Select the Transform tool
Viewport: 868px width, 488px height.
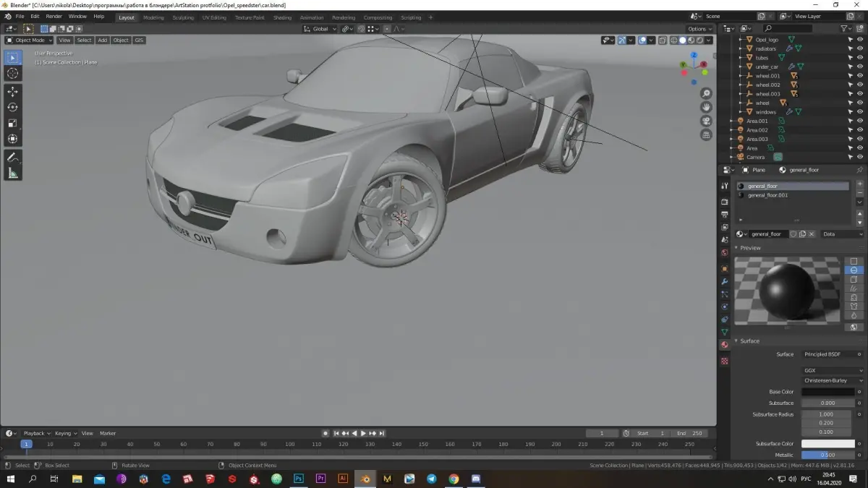[x=12, y=139]
